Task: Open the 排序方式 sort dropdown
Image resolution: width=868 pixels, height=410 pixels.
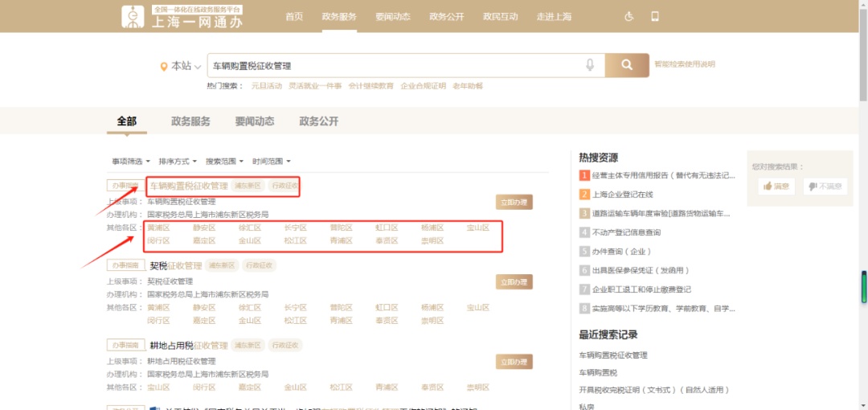Action: coord(178,162)
